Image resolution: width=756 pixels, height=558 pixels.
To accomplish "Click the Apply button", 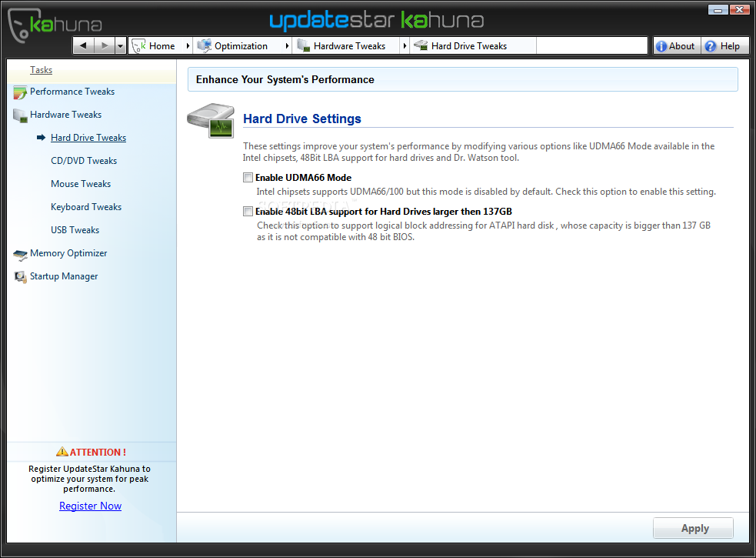I will point(694,528).
